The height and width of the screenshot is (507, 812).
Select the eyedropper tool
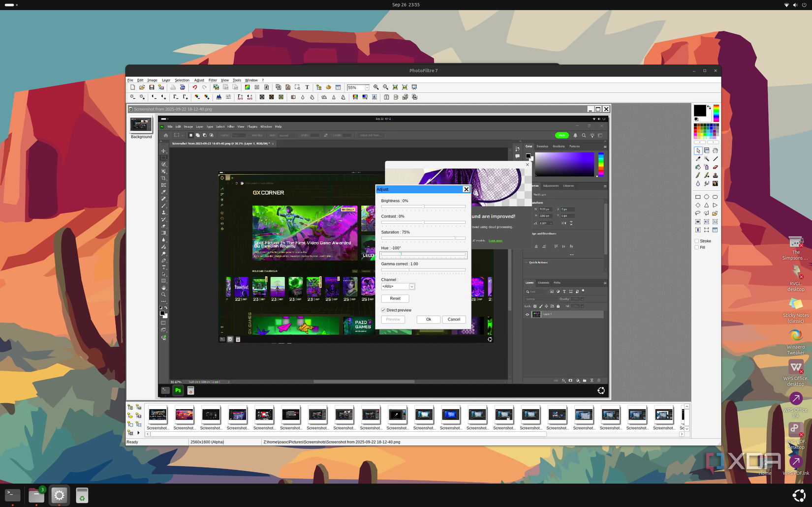point(698,159)
